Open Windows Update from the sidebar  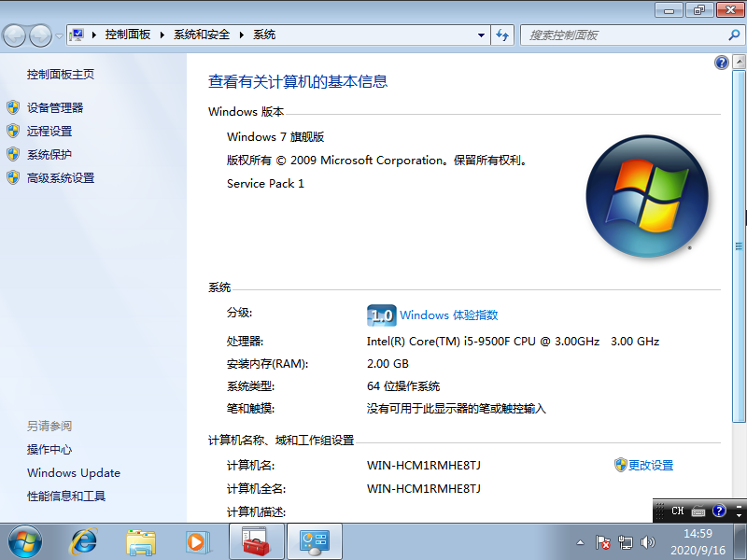(x=74, y=473)
